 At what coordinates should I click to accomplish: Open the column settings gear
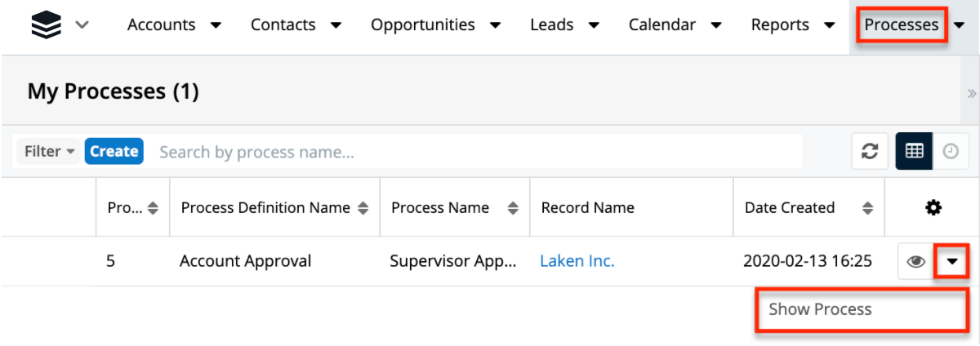(933, 208)
